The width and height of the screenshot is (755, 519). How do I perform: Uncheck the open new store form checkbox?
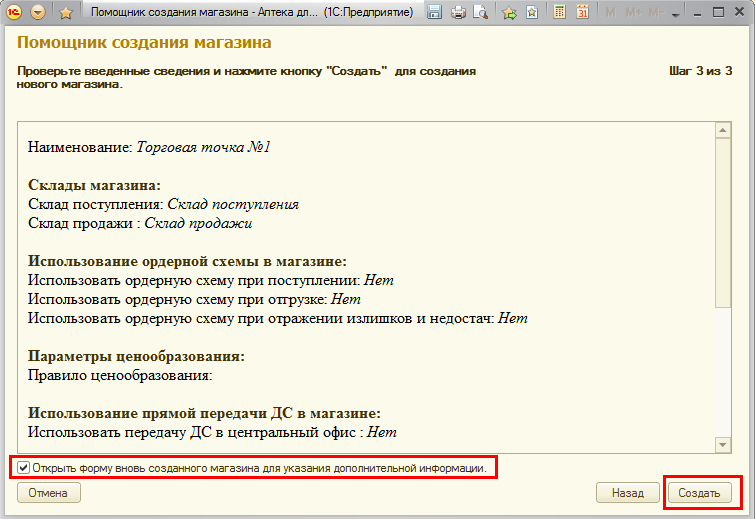(x=24, y=467)
